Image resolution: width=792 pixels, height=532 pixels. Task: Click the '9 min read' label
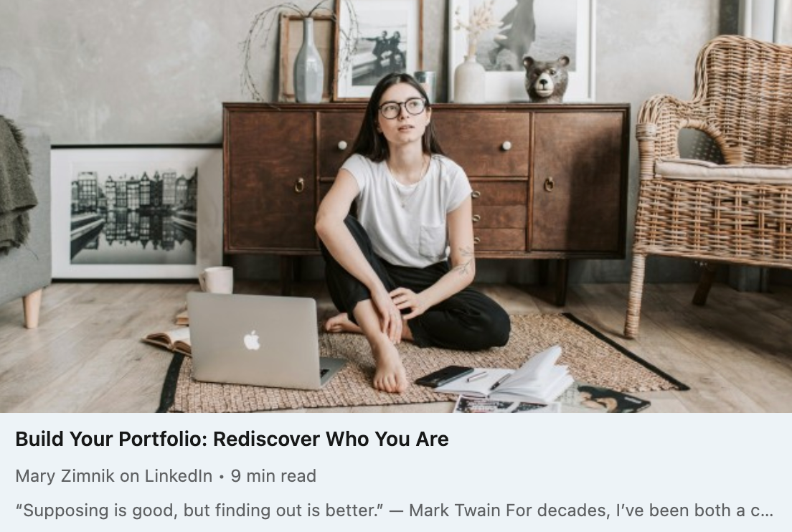click(273, 476)
